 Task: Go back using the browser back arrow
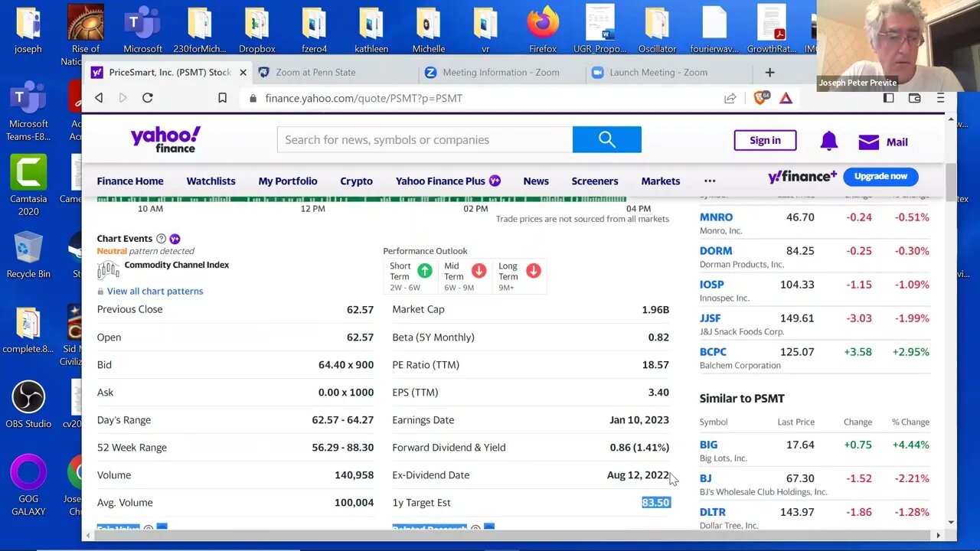(x=99, y=98)
